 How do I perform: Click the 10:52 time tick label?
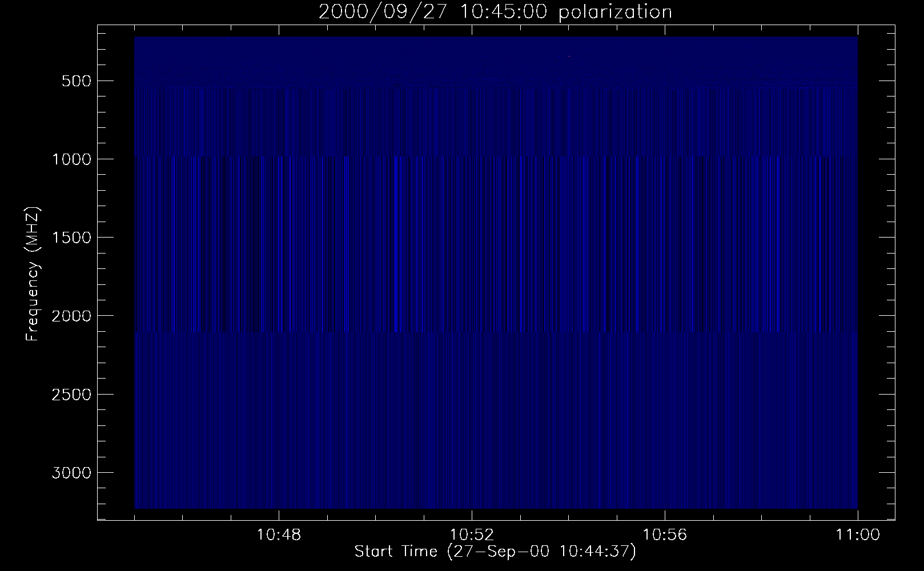click(472, 535)
